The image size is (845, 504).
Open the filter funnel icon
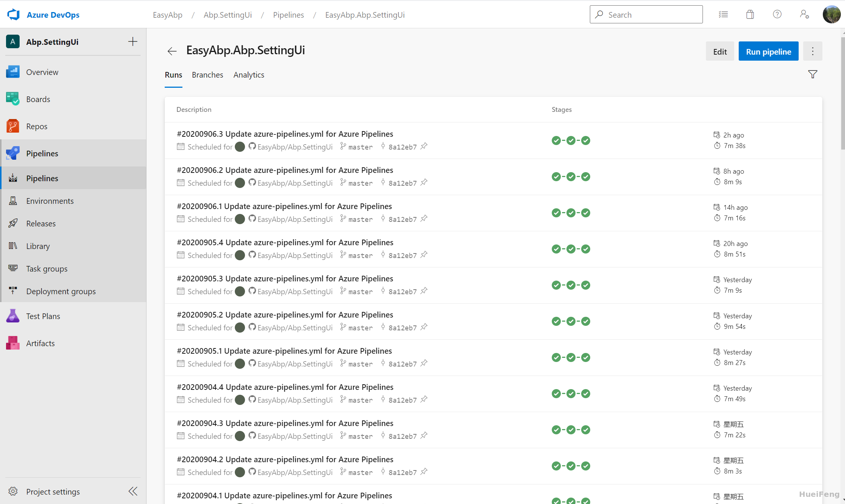(813, 75)
